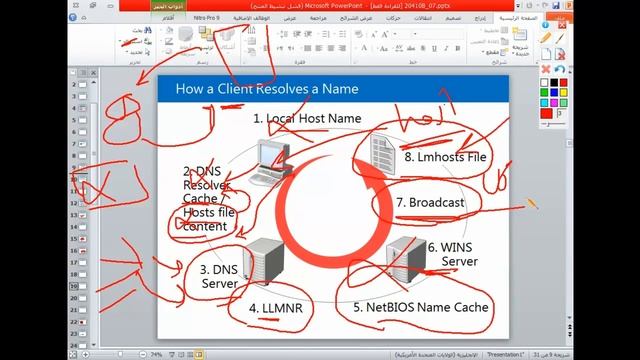
Task: Click the zoom slider handle in status bar
Action: tap(120, 354)
